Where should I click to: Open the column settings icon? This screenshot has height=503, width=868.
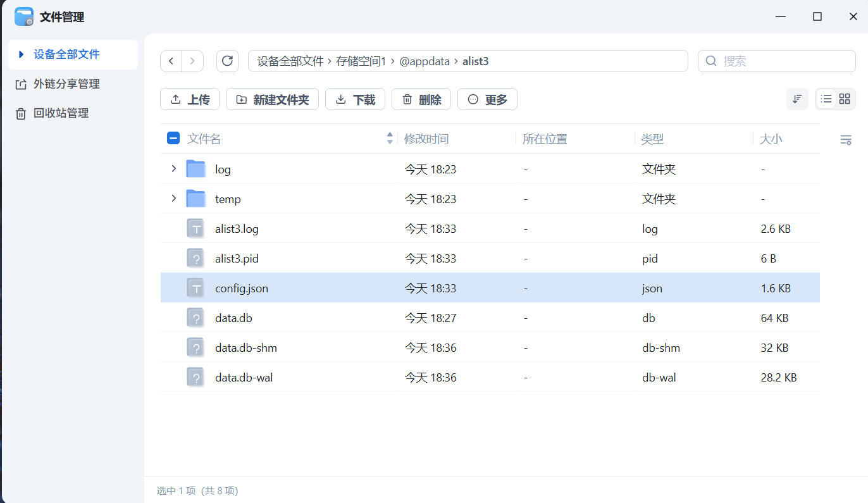pyautogui.click(x=846, y=139)
